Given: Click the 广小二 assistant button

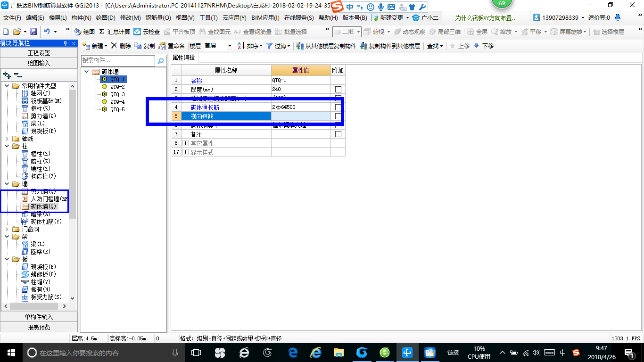Looking at the screenshot, I should point(425,18).
